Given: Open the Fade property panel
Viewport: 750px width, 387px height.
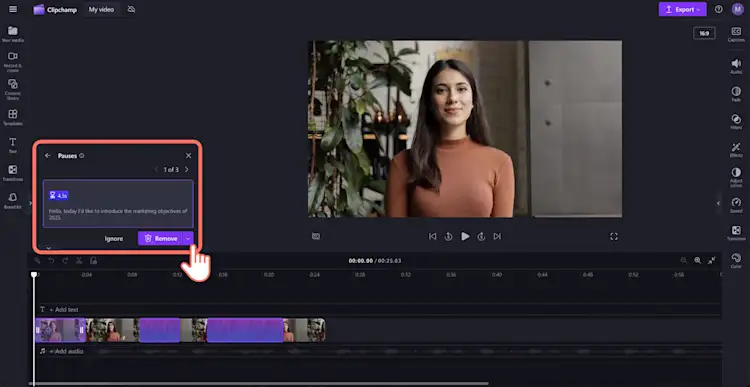Looking at the screenshot, I should pos(736,94).
